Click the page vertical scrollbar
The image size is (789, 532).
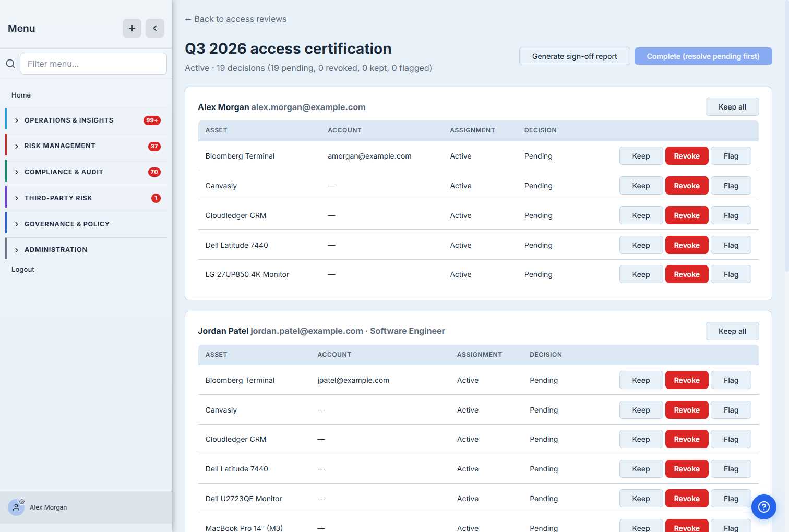[786, 136]
